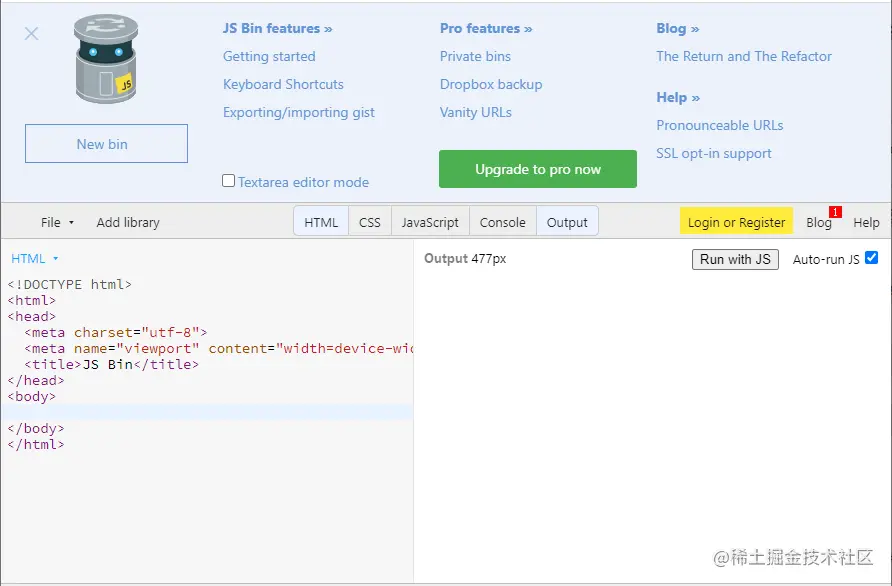The height and width of the screenshot is (586, 892).
Task: Open the Keyboard Shortcuts link
Action: 283,84
